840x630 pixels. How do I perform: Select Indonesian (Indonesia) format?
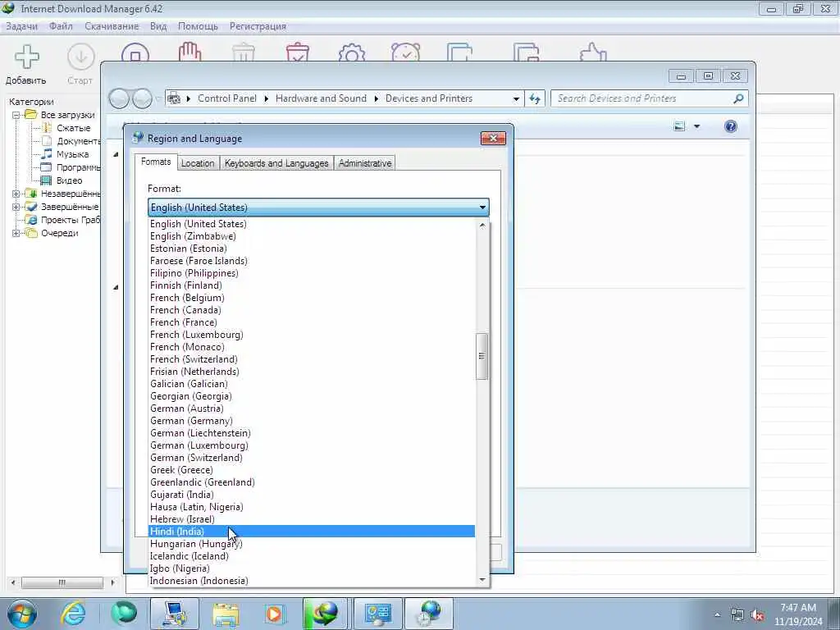tap(312, 582)
